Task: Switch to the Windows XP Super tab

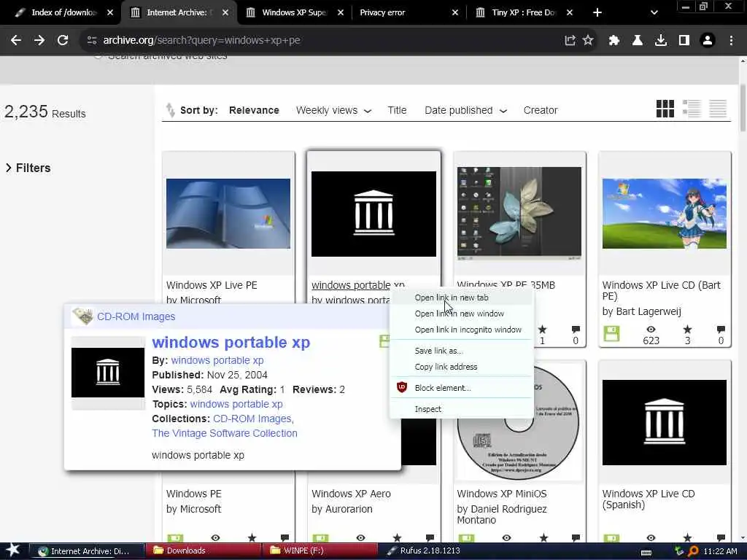Action: coord(295,13)
